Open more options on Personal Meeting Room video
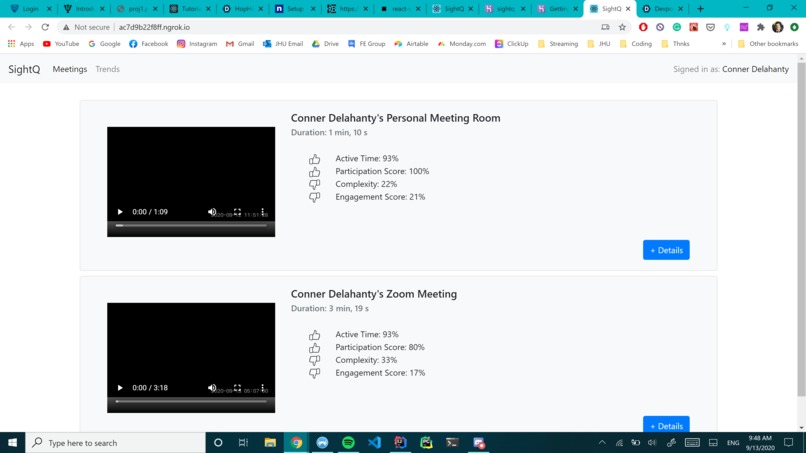806x453 pixels. point(263,212)
